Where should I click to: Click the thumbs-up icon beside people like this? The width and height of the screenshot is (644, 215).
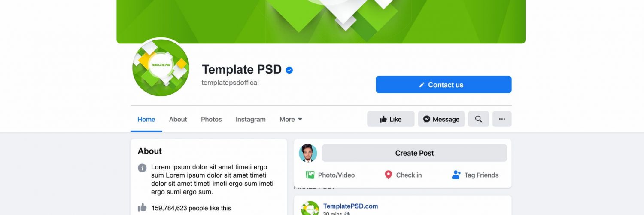pos(142,207)
